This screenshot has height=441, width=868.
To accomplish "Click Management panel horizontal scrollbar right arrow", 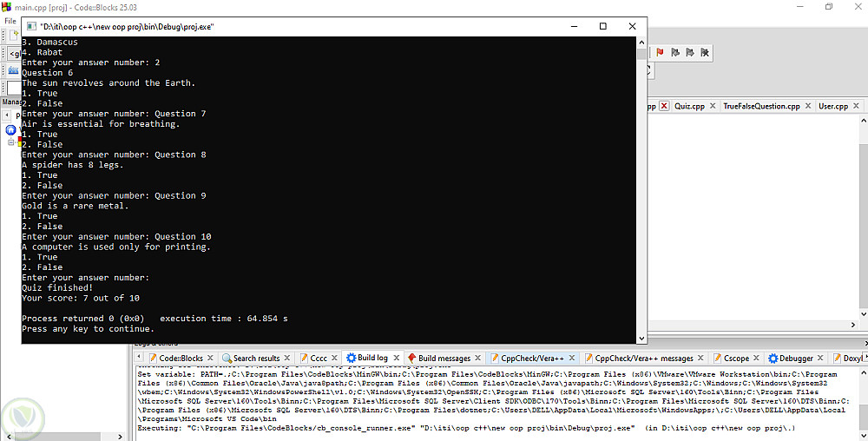I will pos(120,437).
